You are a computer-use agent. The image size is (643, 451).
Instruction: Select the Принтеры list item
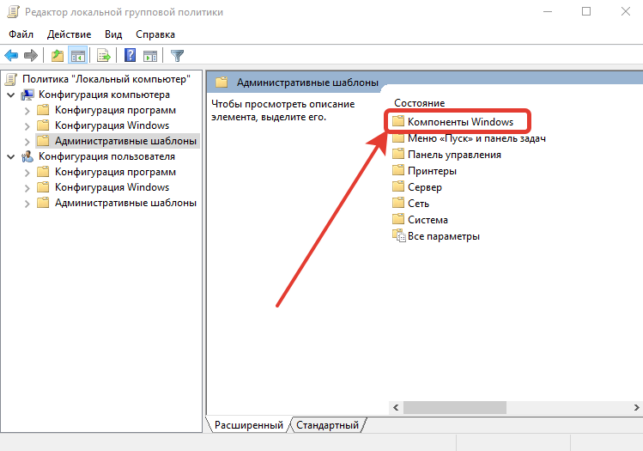[x=432, y=171]
